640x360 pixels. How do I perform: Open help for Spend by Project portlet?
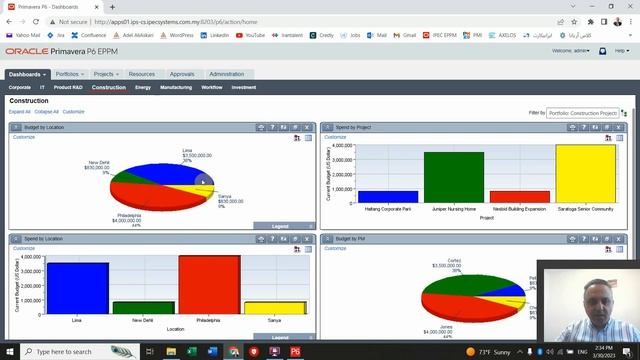pyautogui.click(x=584, y=127)
